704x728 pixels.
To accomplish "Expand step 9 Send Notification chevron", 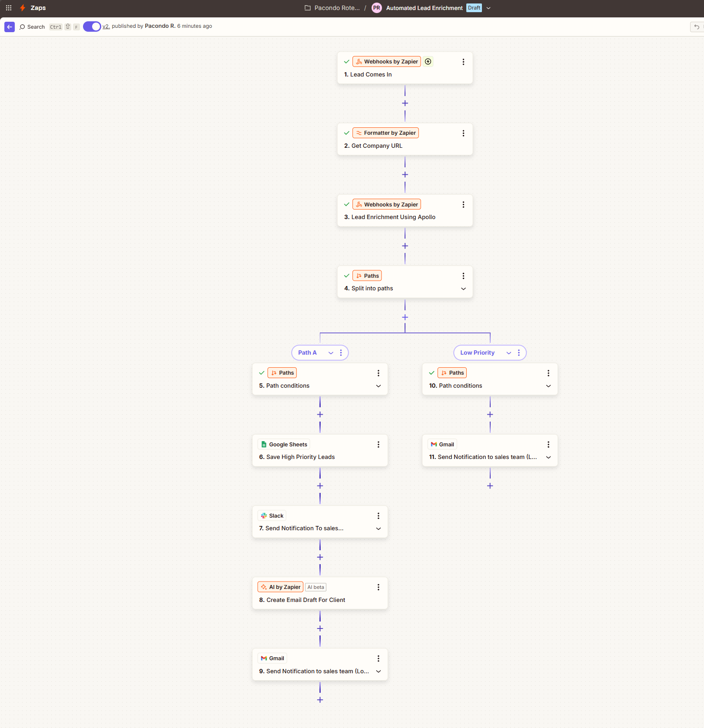I will coord(379,671).
